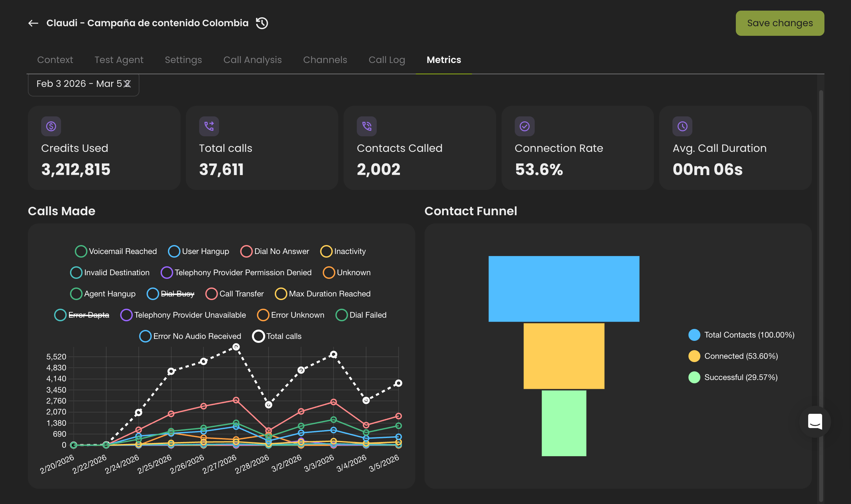Click the dollar icon on Credits Used card
Screen dimensions: 851x504
51,126
